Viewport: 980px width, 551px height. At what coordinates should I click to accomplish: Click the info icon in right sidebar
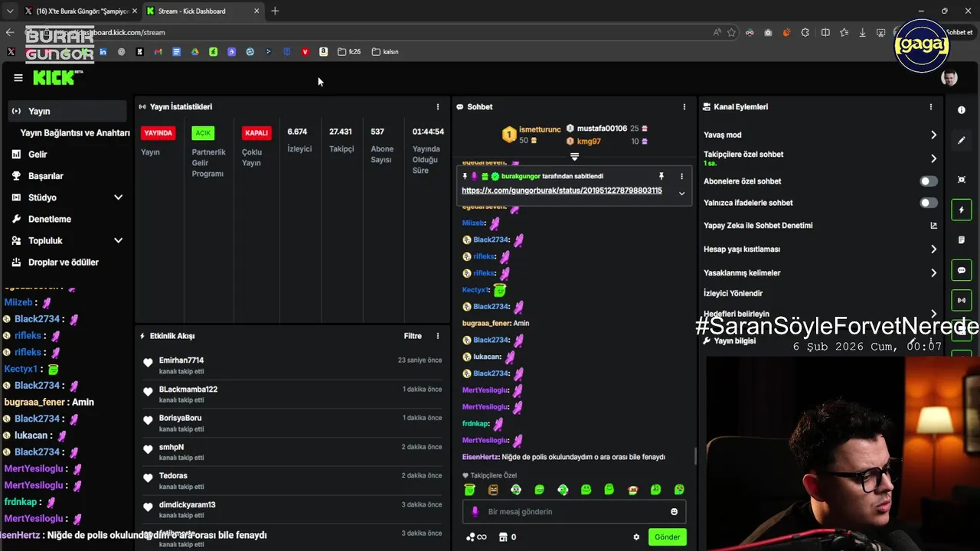pyautogui.click(x=962, y=110)
